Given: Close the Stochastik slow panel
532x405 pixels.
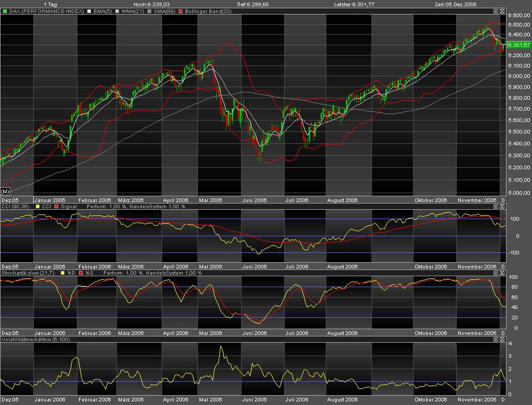Looking at the screenshot, I should 502,273.
